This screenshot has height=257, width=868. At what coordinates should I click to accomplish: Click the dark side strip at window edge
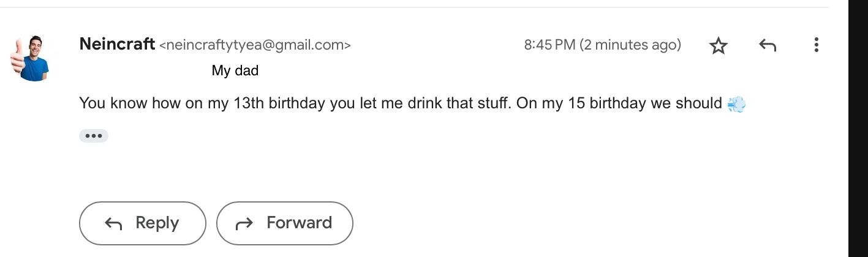click(858, 128)
